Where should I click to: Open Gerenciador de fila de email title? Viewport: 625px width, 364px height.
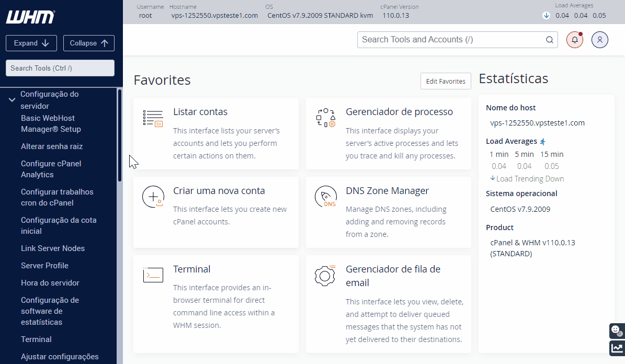coord(393,276)
